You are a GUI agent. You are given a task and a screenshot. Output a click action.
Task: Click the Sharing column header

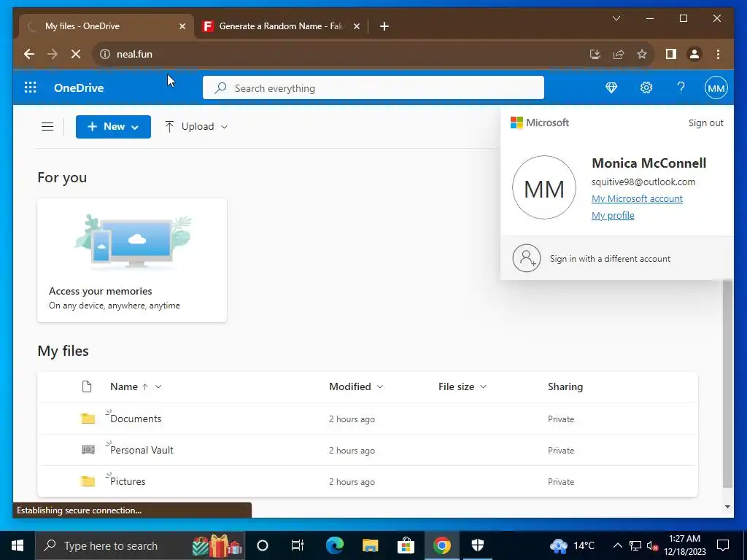(x=565, y=386)
